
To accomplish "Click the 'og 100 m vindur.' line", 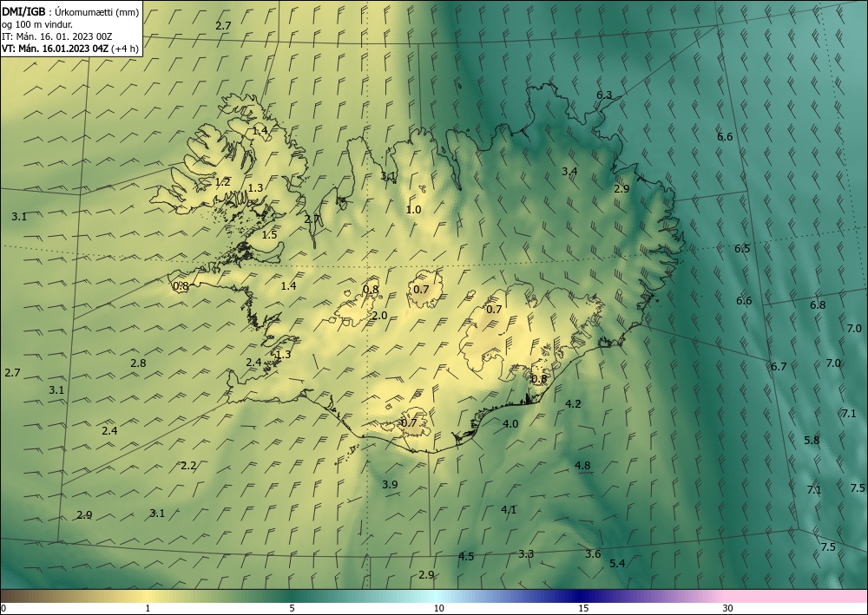I will tap(37, 24).
